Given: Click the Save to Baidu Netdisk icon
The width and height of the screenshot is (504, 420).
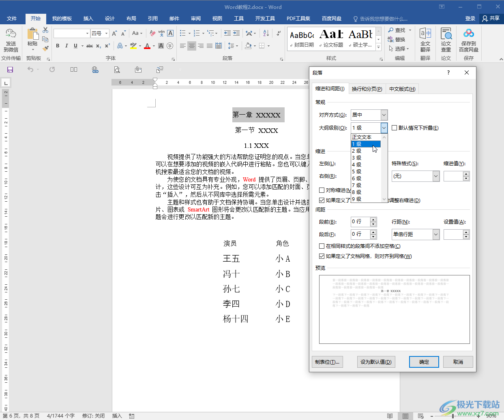Looking at the screenshot, I should 468,41.
